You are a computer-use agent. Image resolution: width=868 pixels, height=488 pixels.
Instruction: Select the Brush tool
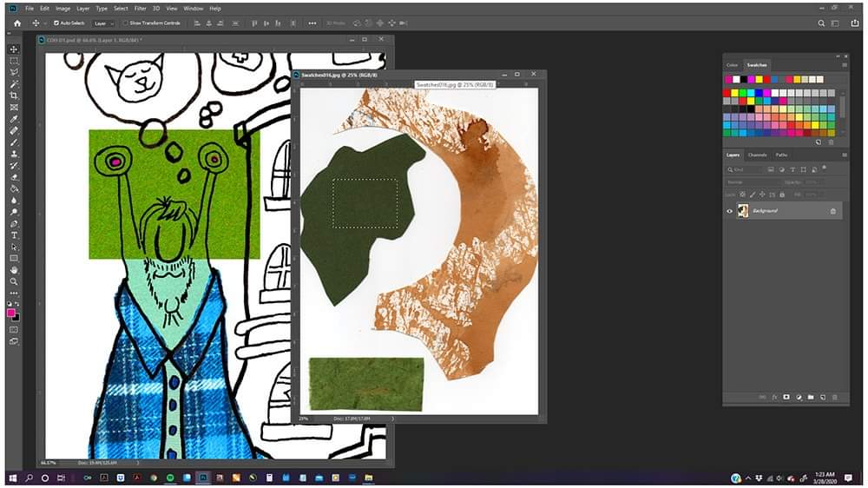click(14, 142)
